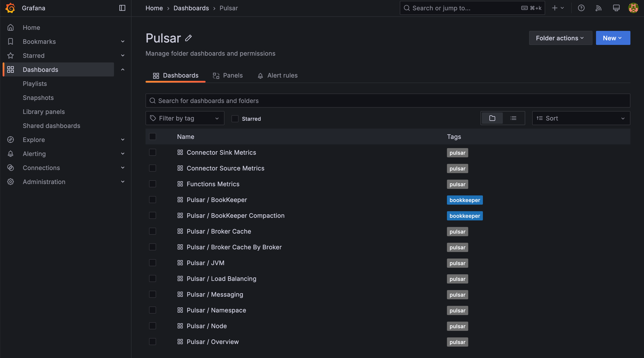Open the user profile avatar
Screen dimensions: 644x358
pyautogui.click(x=633, y=8)
